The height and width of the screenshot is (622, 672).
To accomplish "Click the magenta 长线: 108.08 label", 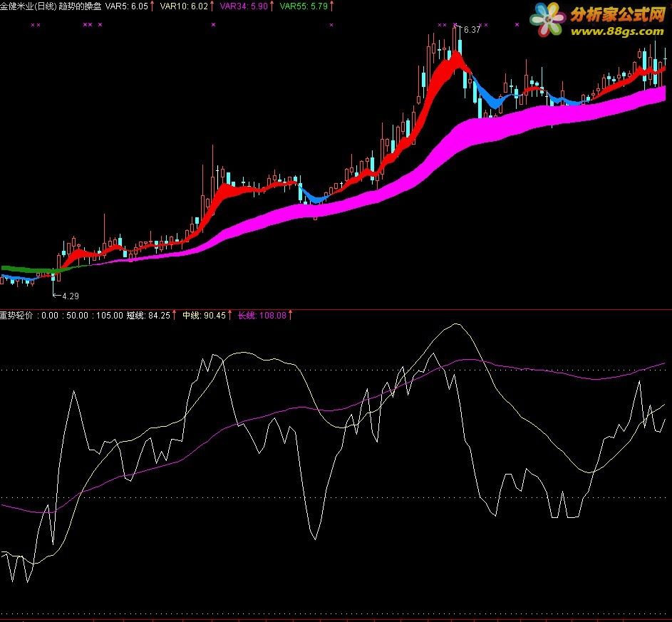I will (x=262, y=316).
